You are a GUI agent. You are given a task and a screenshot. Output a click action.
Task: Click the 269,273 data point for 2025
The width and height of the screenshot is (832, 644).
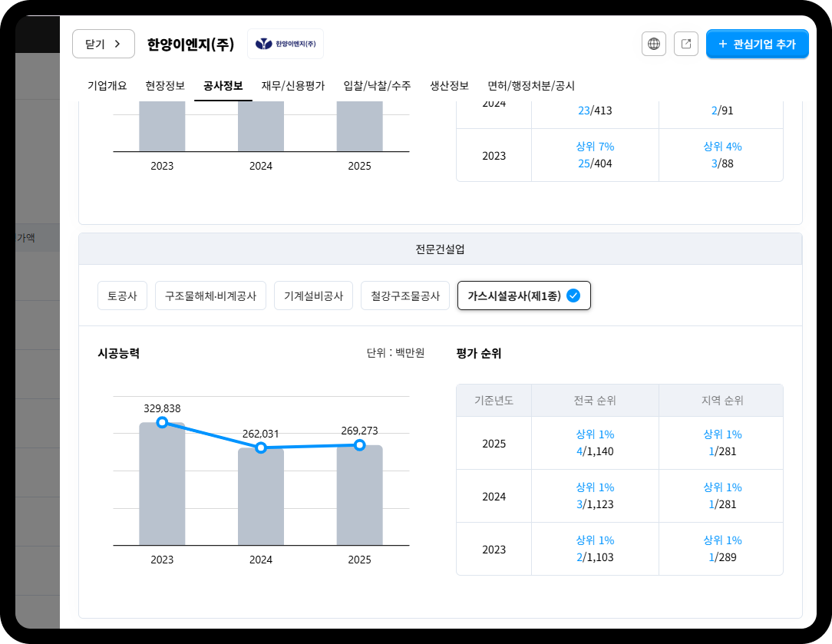pos(360,445)
